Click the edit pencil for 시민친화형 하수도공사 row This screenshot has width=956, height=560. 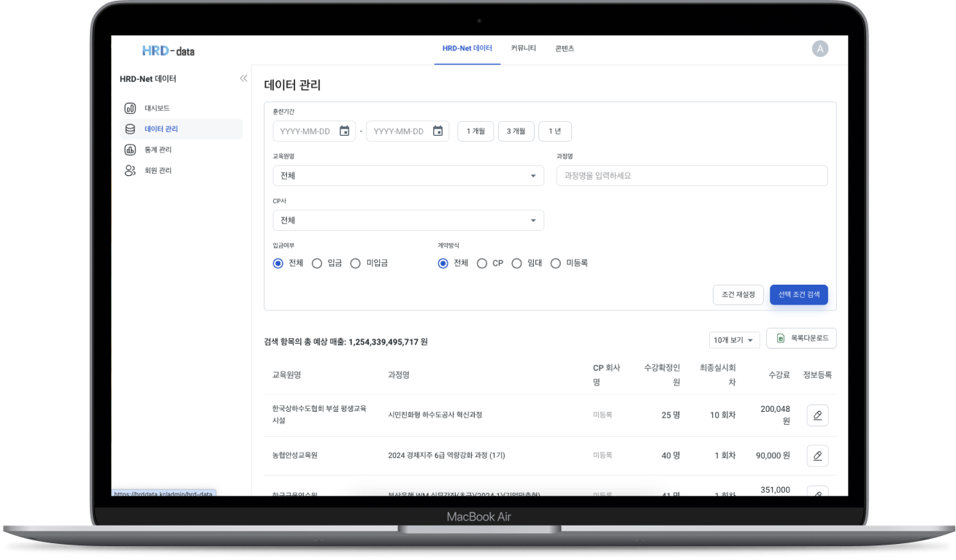click(817, 415)
